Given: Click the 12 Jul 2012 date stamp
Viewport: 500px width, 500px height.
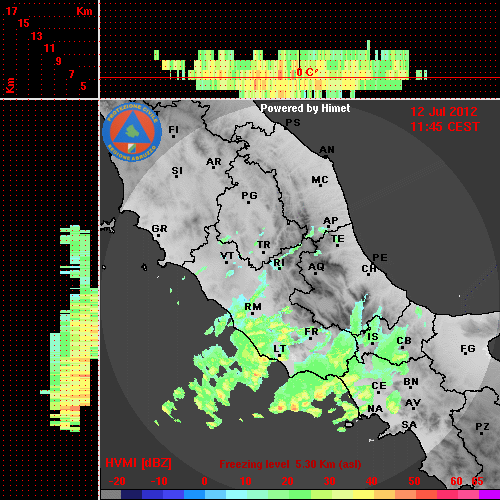Looking at the screenshot, I should pyautogui.click(x=444, y=112).
